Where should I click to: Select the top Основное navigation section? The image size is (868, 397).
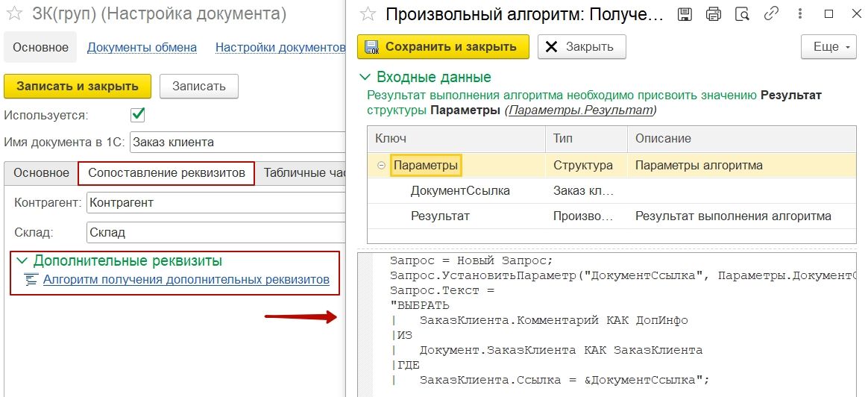point(41,48)
